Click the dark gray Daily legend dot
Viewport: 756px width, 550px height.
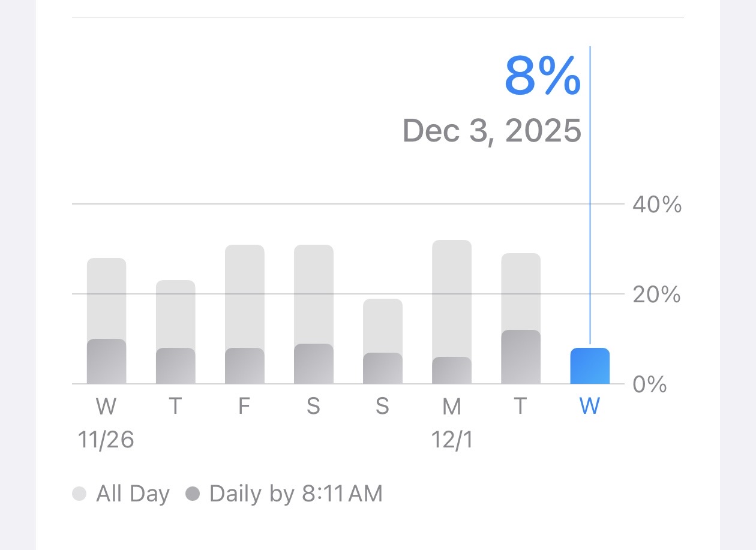pyautogui.click(x=193, y=494)
